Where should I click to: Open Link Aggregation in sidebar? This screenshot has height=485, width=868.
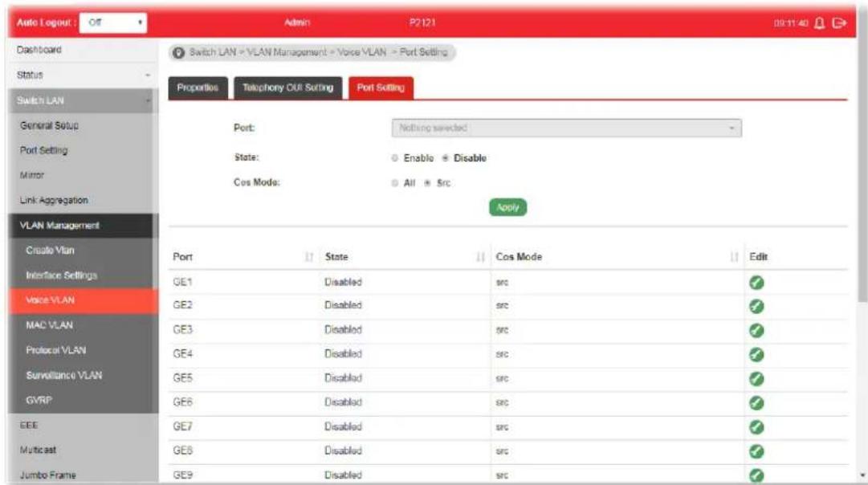click(x=81, y=201)
